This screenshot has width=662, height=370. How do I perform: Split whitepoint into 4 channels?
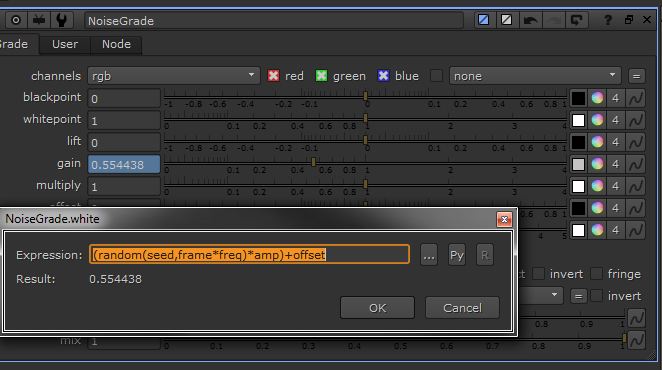(616, 120)
